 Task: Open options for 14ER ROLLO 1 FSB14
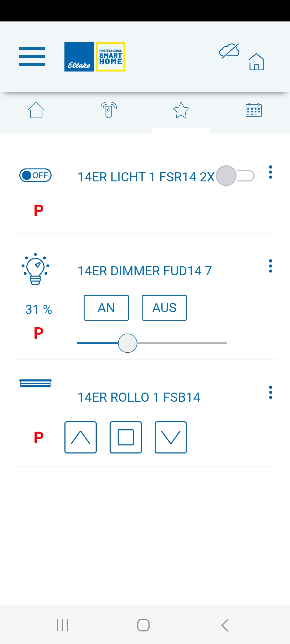click(x=271, y=392)
